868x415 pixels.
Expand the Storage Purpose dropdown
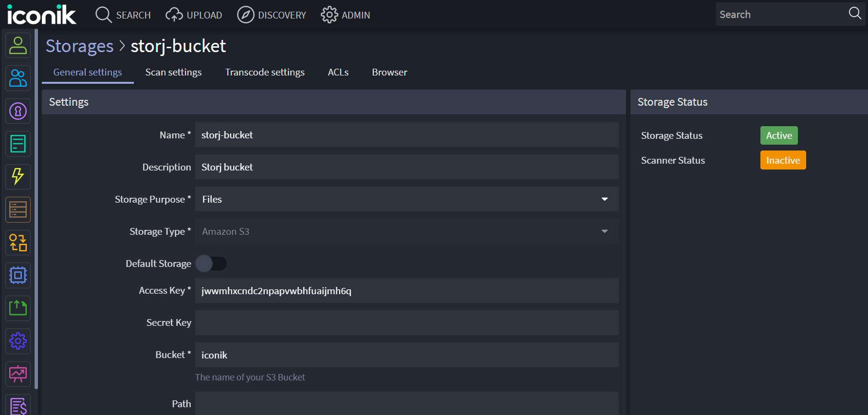[x=407, y=199]
